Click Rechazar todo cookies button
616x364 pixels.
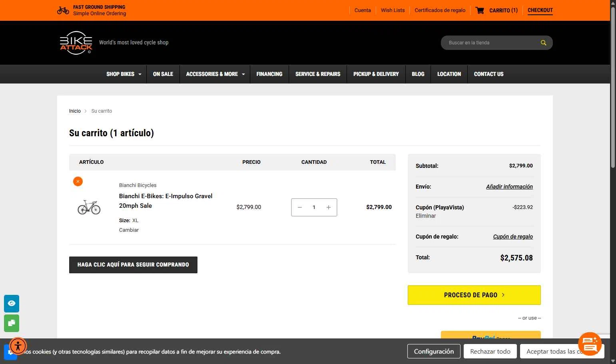(490, 352)
